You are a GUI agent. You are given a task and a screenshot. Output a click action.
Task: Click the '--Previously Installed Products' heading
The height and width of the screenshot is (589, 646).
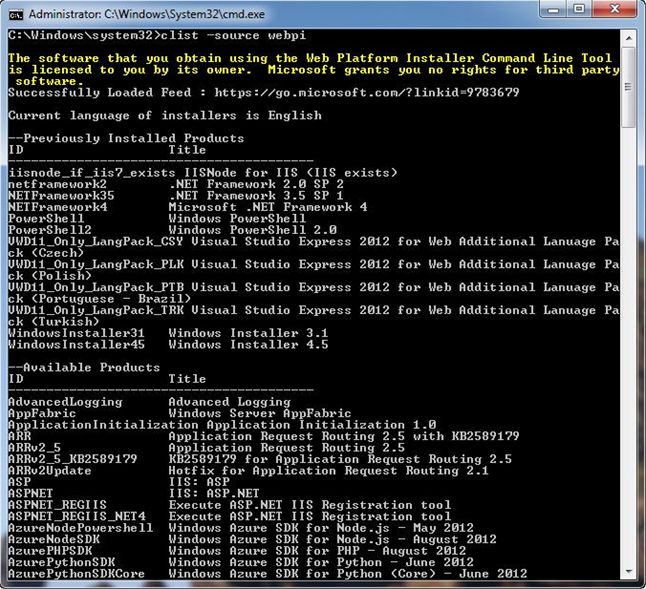coord(126,138)
